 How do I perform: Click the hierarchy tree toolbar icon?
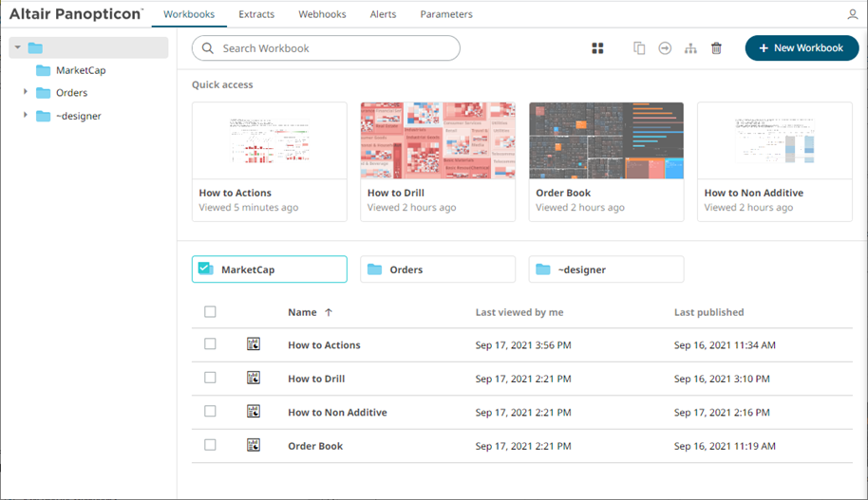point(690,48)
